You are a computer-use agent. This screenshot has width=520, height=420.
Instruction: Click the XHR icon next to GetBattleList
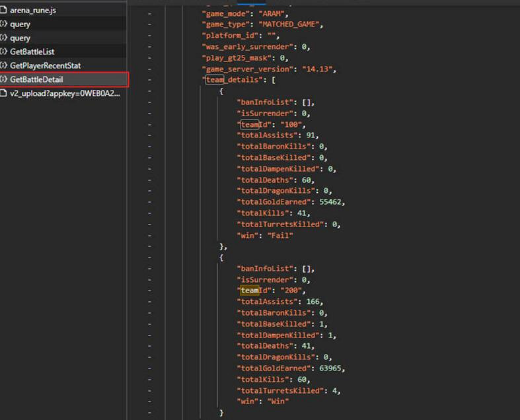5,52
